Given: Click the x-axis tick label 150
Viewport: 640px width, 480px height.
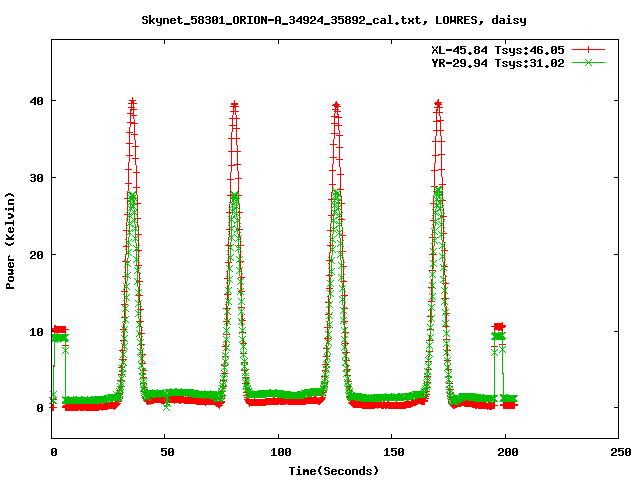Looking at the screenshot, I should tap(394, 452).
